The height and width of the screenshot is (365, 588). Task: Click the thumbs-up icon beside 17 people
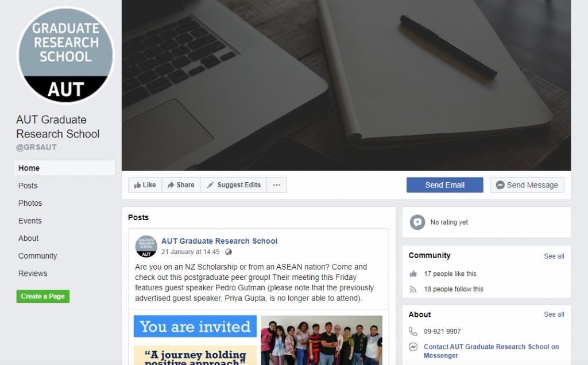(413, 274)
